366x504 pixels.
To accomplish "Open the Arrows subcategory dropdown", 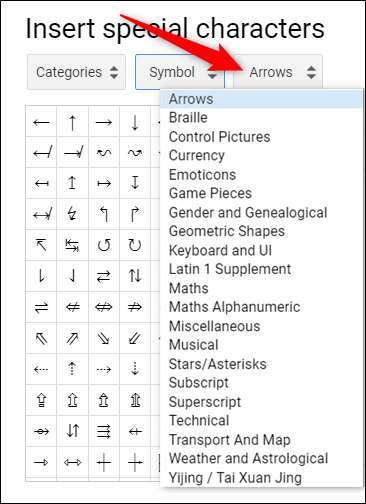I will [278, 72].
